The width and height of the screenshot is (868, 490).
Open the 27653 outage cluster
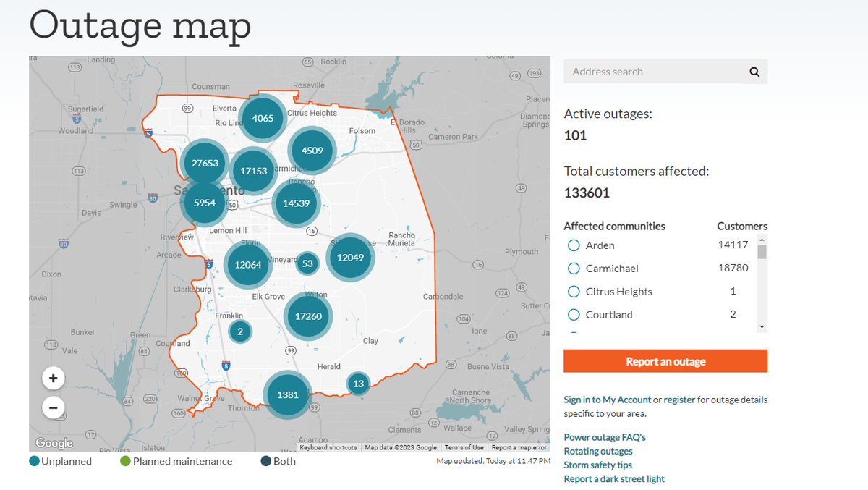pyautogui.click(x=205, y=163)
